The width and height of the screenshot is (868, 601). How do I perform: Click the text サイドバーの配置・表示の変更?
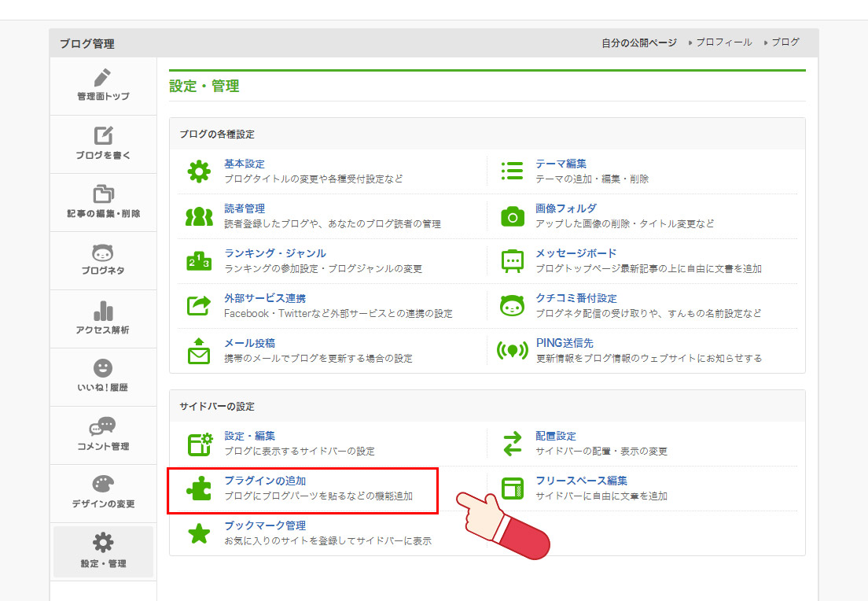pyautogui.click(x=601, y=452)
